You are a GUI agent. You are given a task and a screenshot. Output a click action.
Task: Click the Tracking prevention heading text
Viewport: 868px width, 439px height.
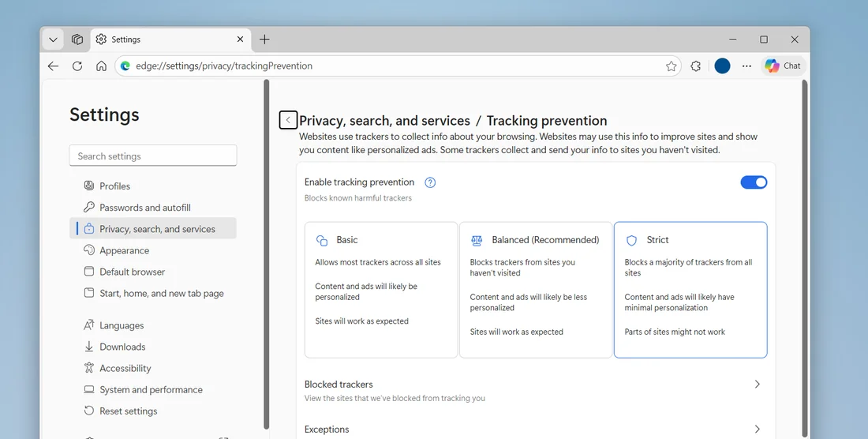547,121
